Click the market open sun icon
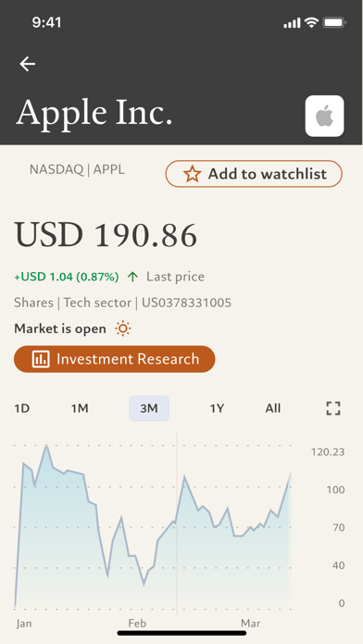 point(123,328)
